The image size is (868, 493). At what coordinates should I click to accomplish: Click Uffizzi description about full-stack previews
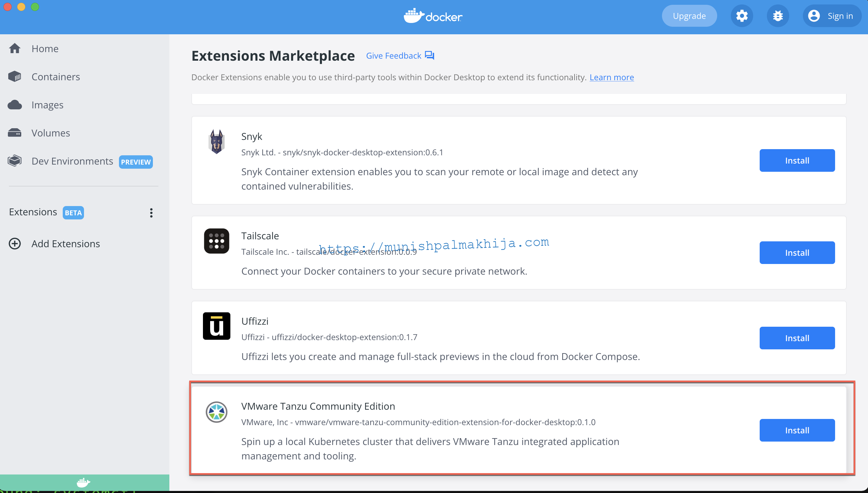[441, 357]
